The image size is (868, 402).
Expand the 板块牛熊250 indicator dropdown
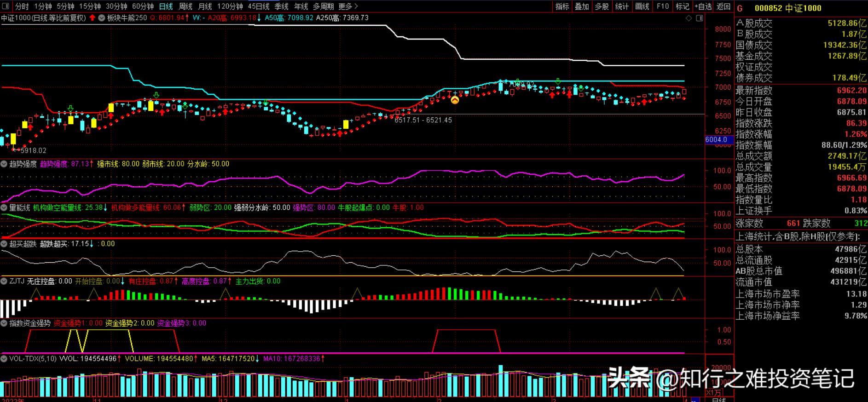[102, 18]
